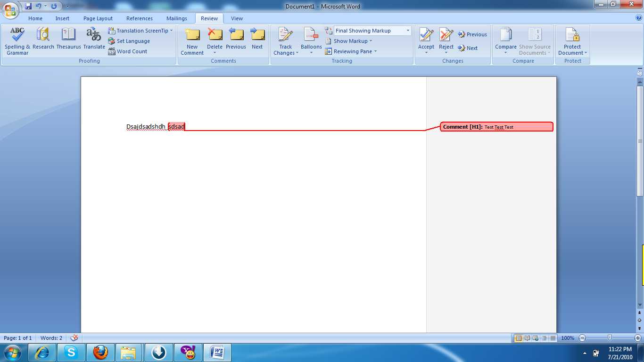This screenshot has width=644, height=362.
Task: Click the Translate tool
Action: tap(94, 39)
